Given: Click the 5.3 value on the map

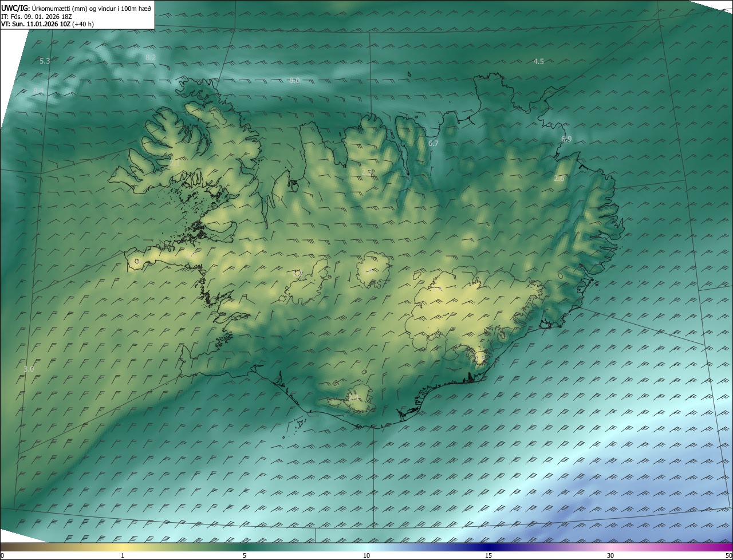Looking at the screenshot, I should point(45,61).
